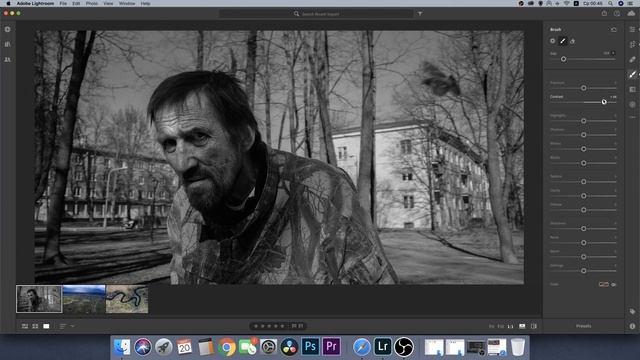Click the Shadows slider handle
The height and width of the screenshot is (360, 640).
pyautogui.click(x=584, y=135)
